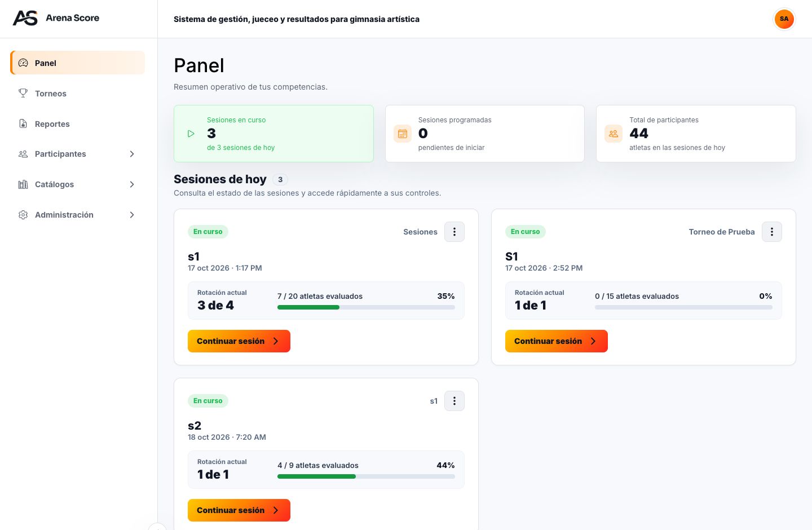
Task: Expand the Participantes submenu chevron
Action: coord(132,154)
